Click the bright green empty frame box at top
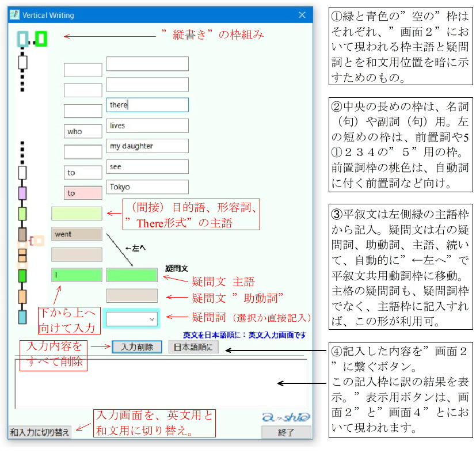This screenshot has width=476, height=453. click(x=41, y=39)
